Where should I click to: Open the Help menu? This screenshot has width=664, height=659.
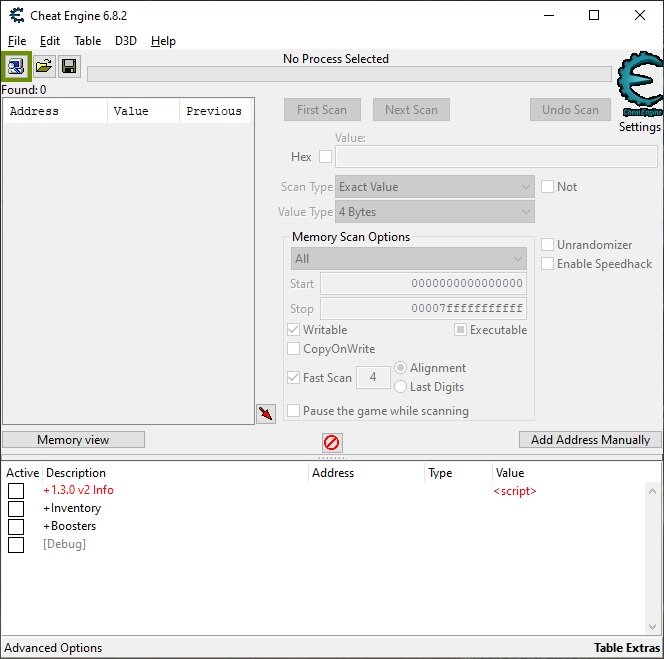coord(163,41)
